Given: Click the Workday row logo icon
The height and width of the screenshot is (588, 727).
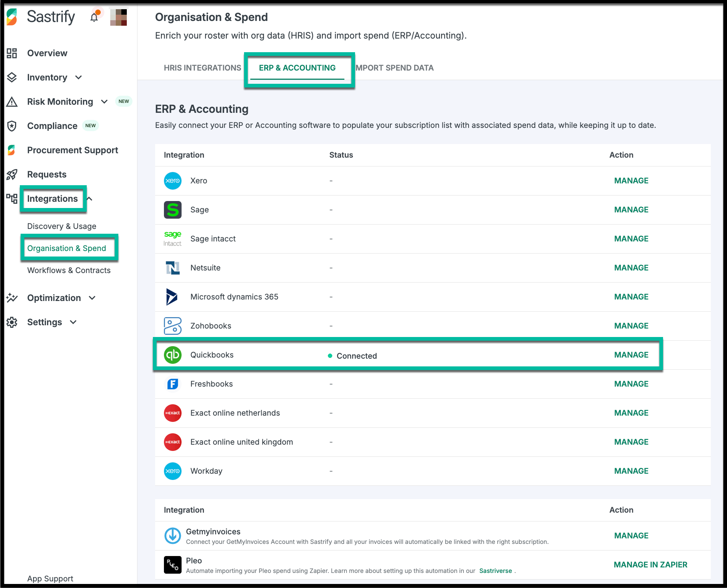Looking at the screenshot, I should [x=173, y=471].
